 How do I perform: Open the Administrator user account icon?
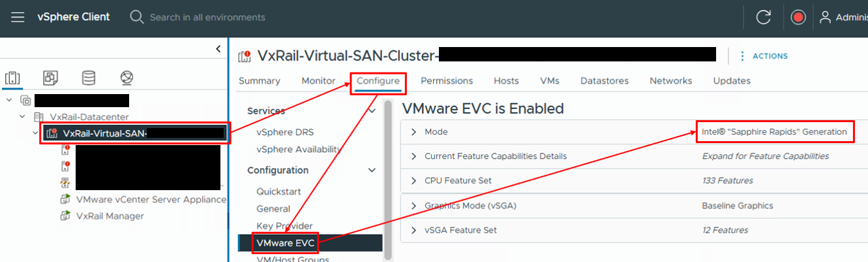(826, 17)
